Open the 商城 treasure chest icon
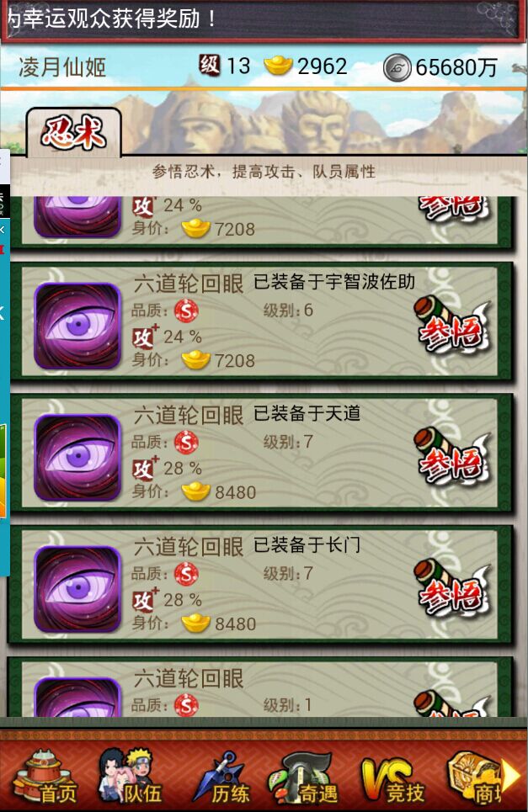 click(474, 777)
